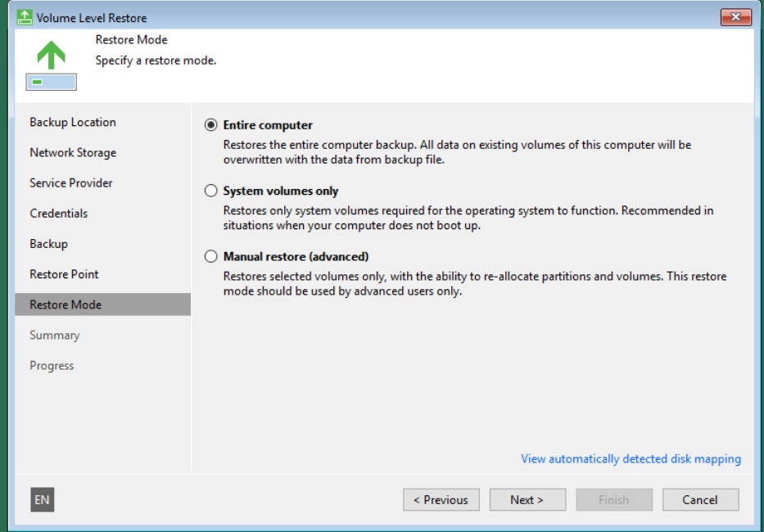Screen dimensions: 764x532
Task: Switch to Service Provider step
Action: tap(71, 183)
